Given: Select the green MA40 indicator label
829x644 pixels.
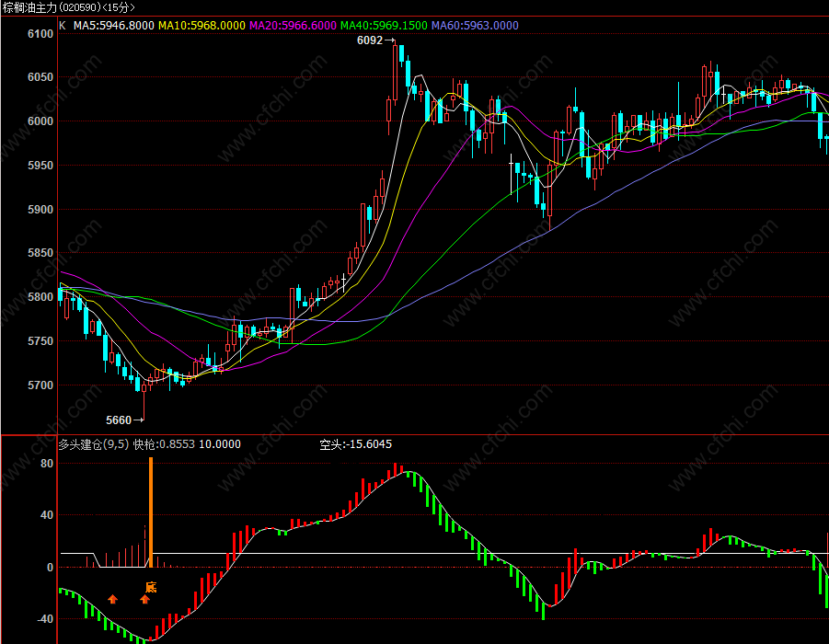Looking at the screenshot, I should point(384,26).
